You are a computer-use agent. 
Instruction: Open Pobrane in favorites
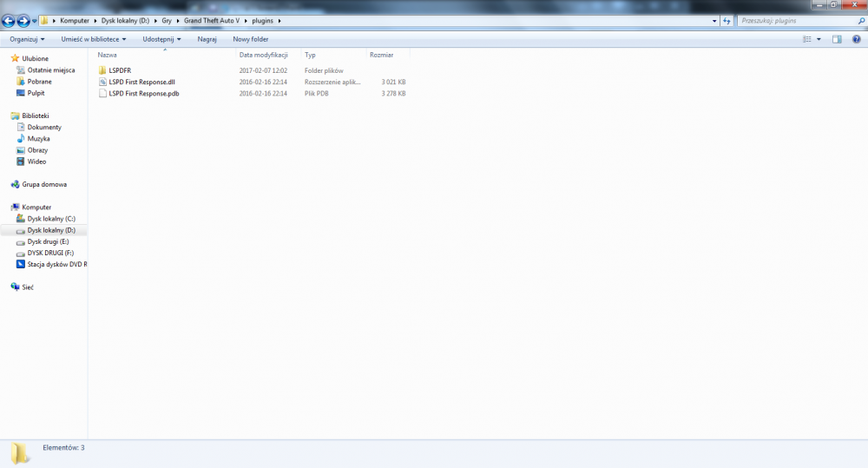tap(39, 82)
